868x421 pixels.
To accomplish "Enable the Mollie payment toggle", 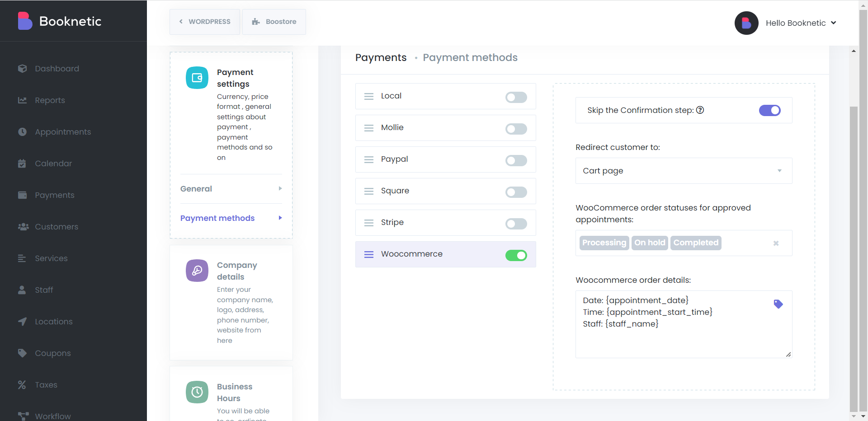I will tap(516, 129).
